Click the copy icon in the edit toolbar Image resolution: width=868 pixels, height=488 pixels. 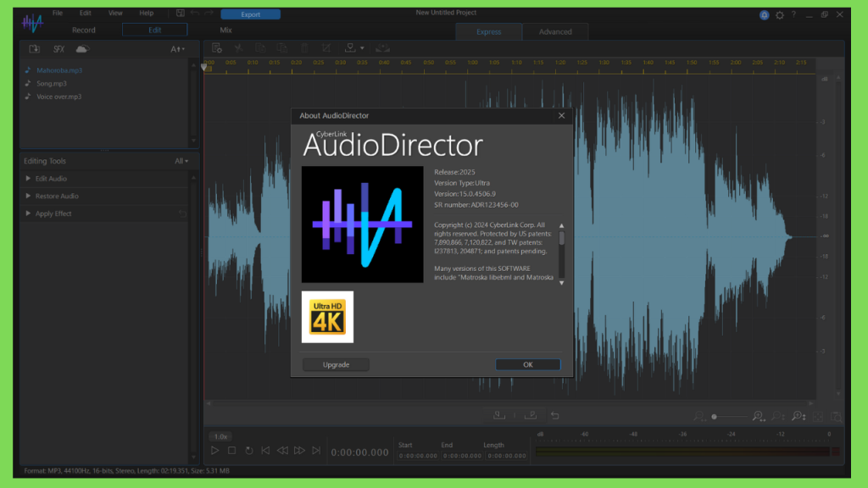click(260, 48)
